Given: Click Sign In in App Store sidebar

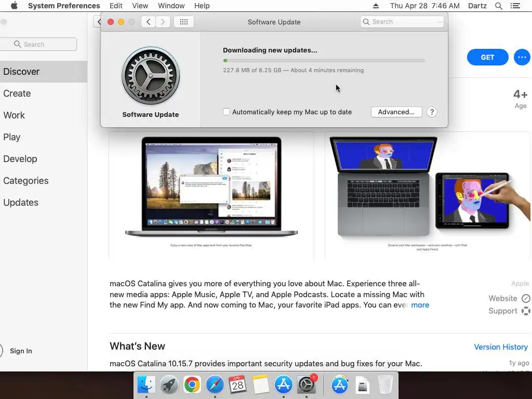Looking at the screenshot, I should point(21,351).
